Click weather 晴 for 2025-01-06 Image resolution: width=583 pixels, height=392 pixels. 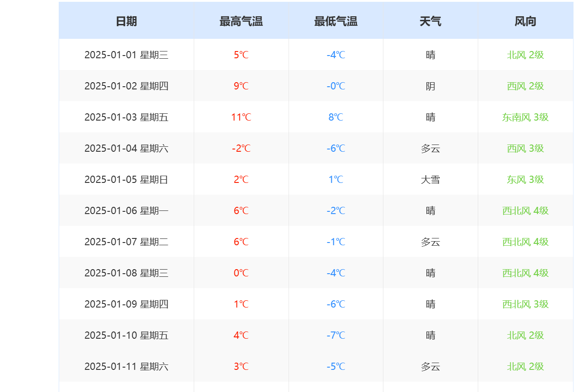point(430,210)
